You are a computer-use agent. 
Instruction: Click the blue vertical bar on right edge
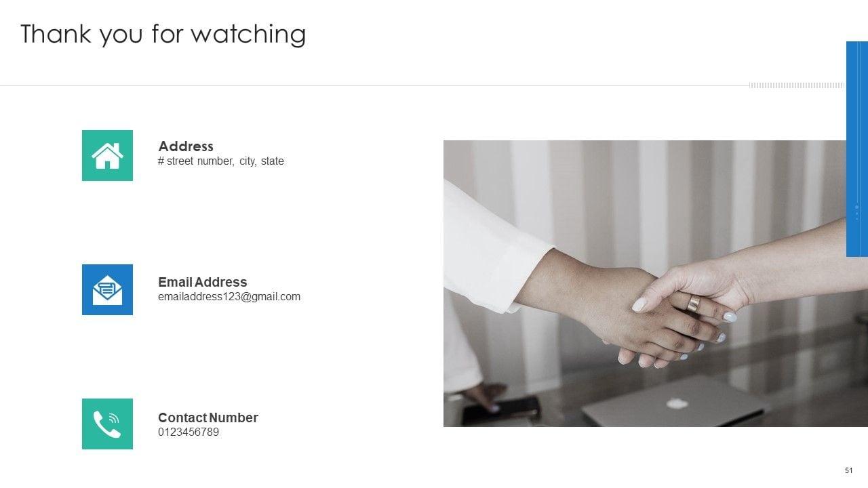click(857, 149)
